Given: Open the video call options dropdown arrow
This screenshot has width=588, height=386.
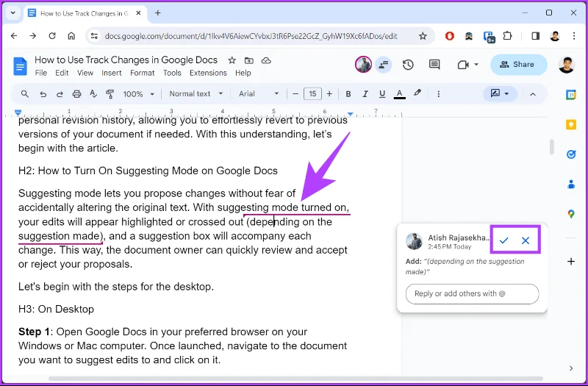Looking at the screenshot, I should pyautogui.click(x=476, y=65).
